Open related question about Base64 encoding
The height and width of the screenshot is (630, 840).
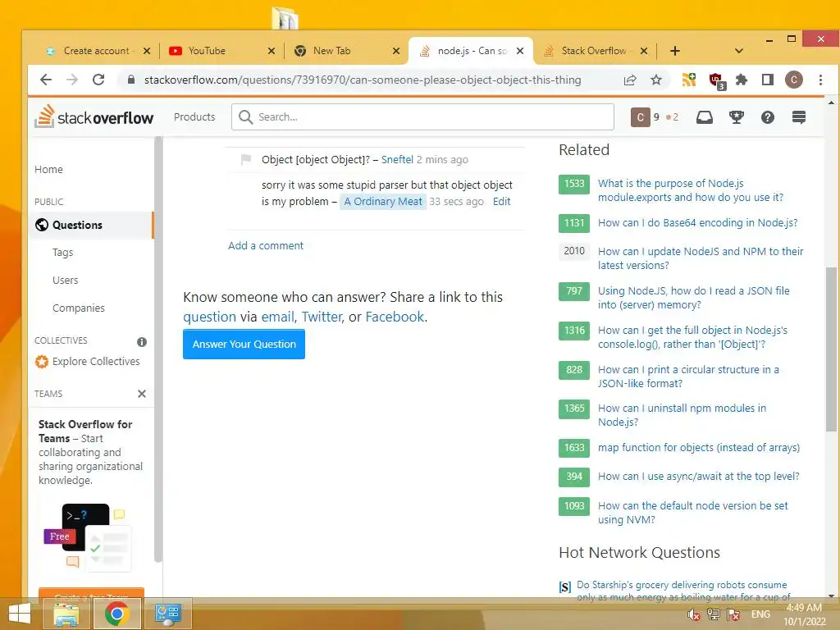(x=697, y=223)
